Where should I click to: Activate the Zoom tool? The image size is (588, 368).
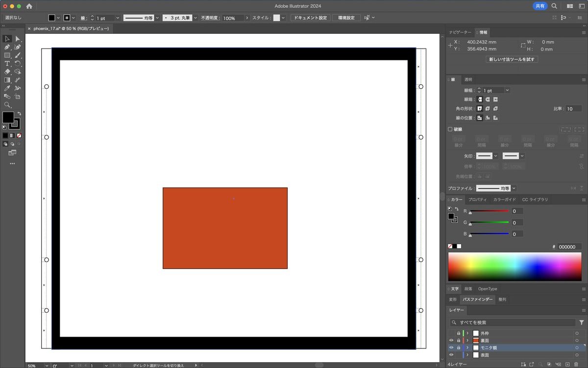click(7, 105)
